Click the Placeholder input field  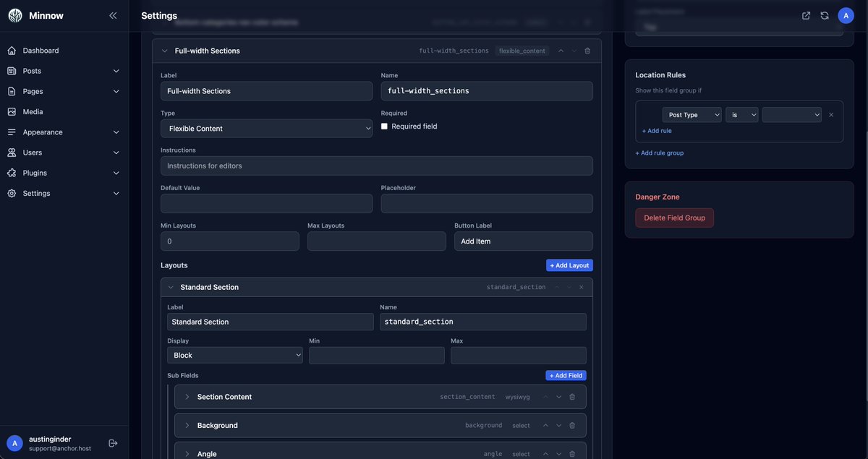click(x=487, y=203)
